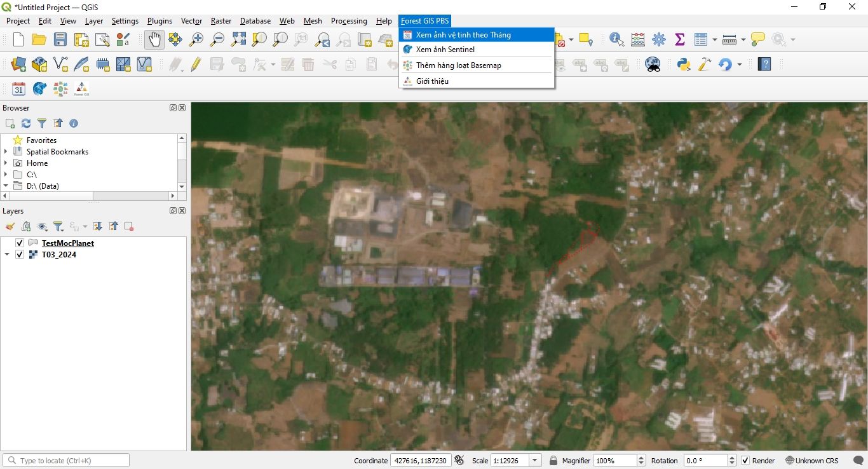Click the Save Project floppy disk icon

60,39
